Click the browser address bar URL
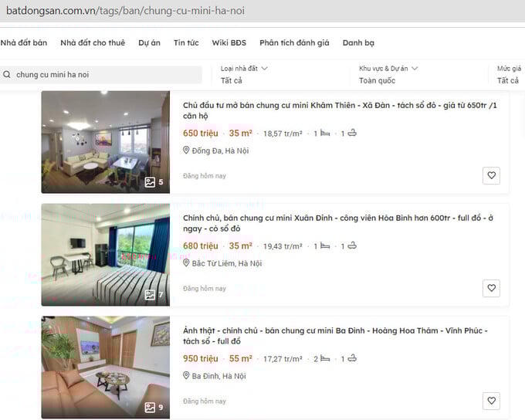The height and width of the screenshot is (420, 525). pos(125,11)
